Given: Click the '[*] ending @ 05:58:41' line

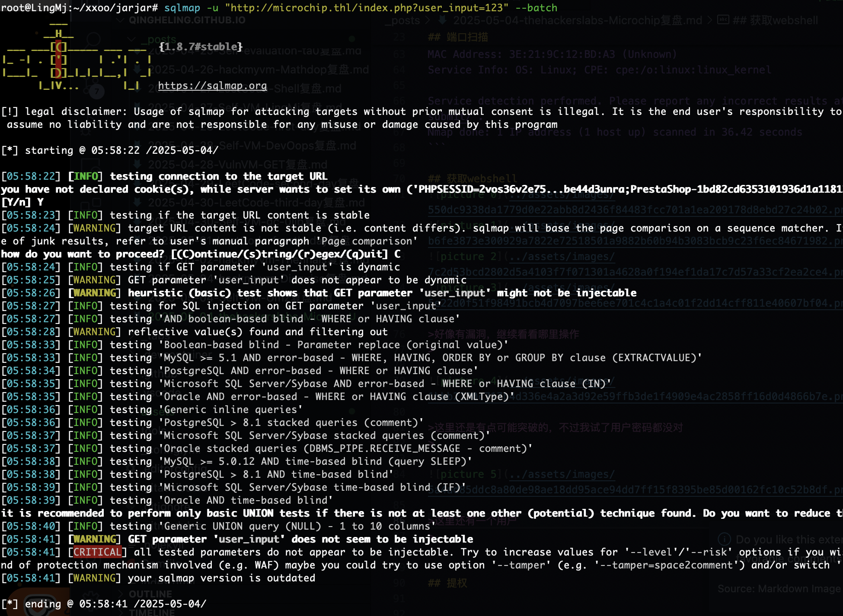Looking at the screenshot, I should (104, 604).
